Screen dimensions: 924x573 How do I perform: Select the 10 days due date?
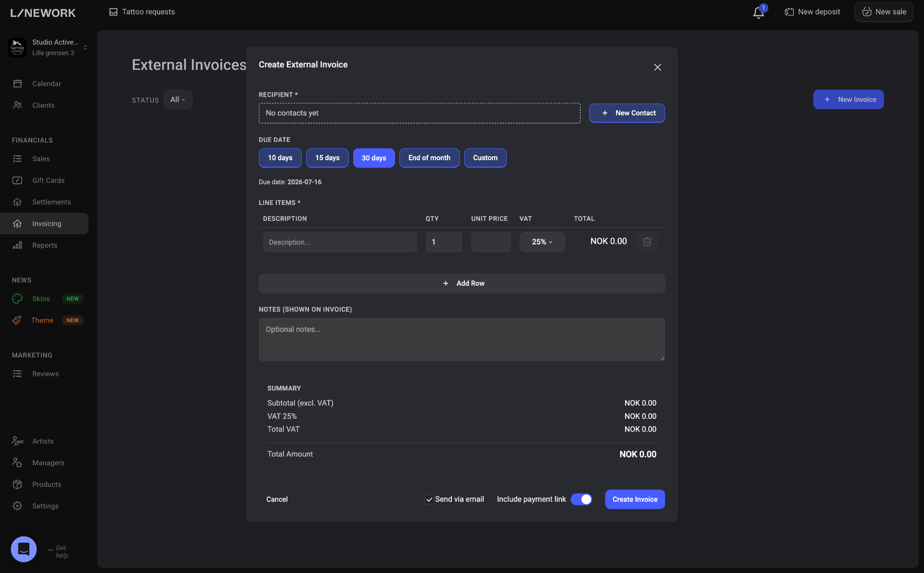pyautogui.click(x=280, y=158)
